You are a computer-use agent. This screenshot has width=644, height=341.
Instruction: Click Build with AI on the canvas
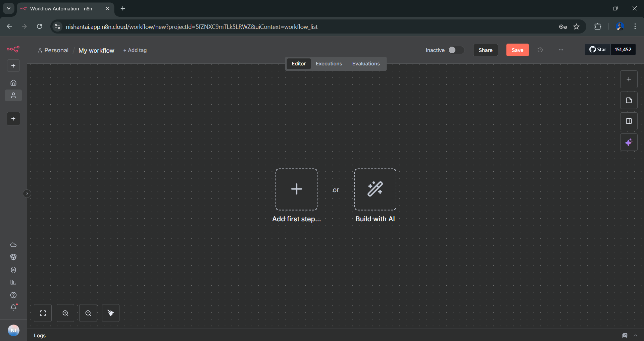tap(375, 189)
